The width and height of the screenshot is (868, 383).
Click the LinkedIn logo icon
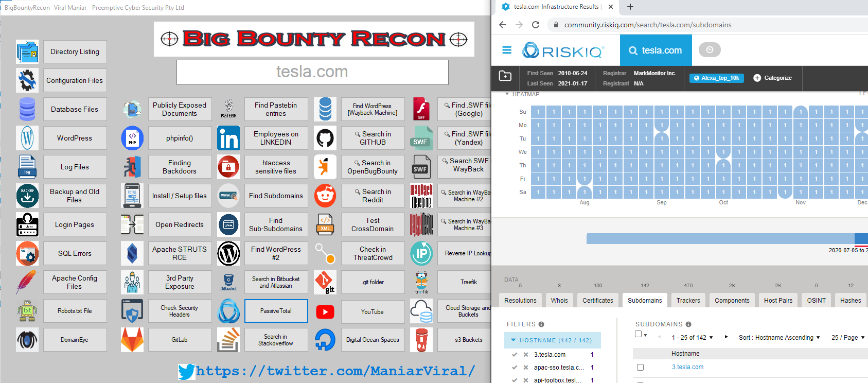point(228,138)
